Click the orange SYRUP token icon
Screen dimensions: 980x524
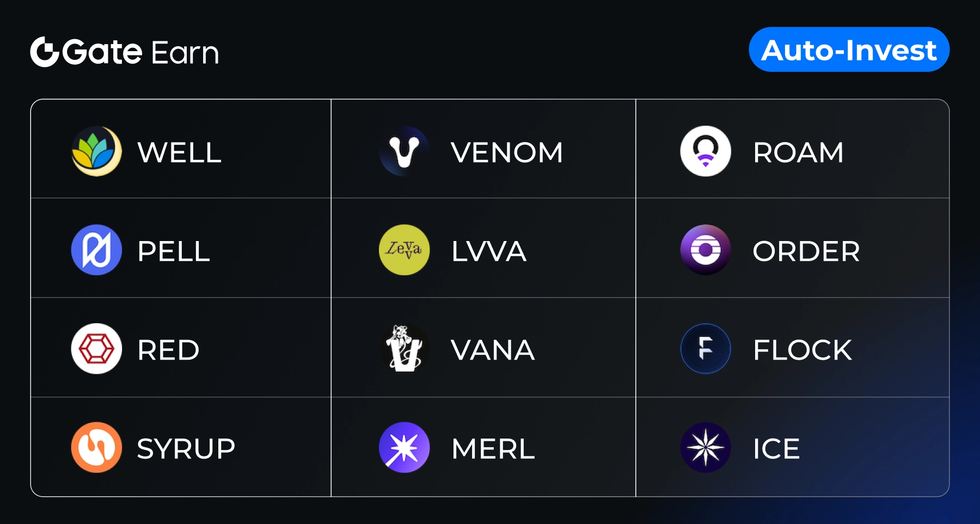[96, 448]
